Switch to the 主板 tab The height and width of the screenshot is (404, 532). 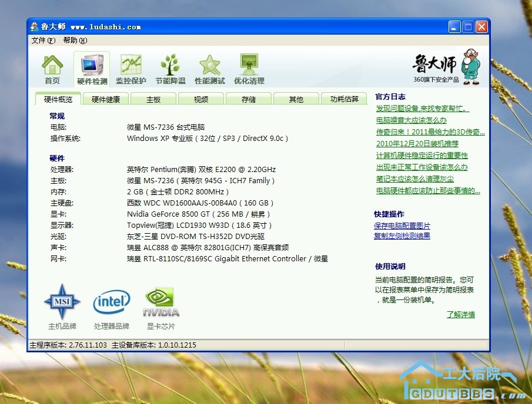[153, 99]
